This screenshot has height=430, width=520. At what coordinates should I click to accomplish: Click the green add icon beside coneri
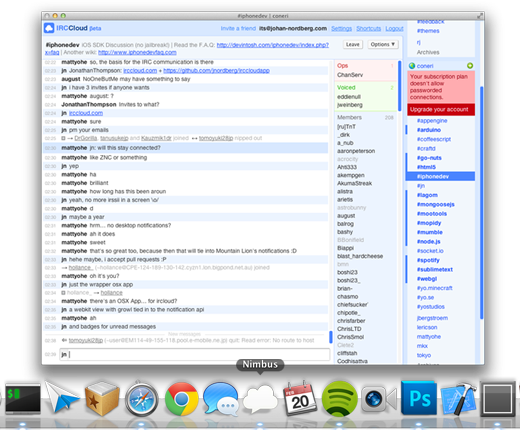470,66
